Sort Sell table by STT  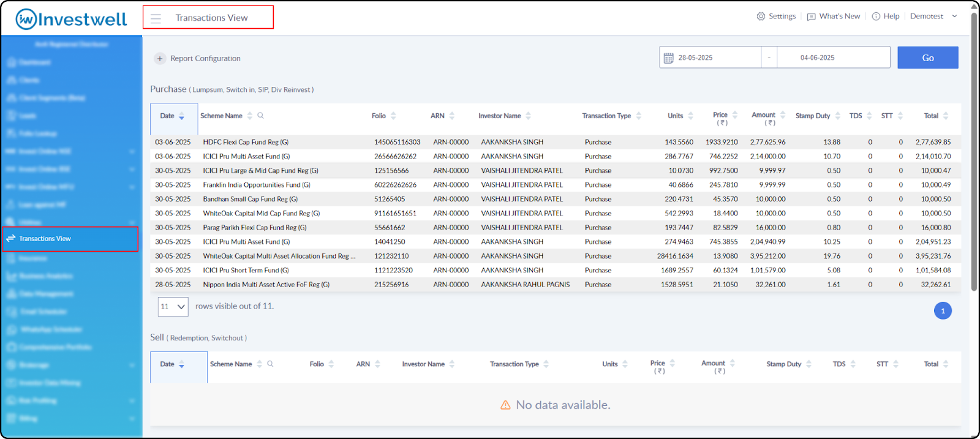pos(895,364)
